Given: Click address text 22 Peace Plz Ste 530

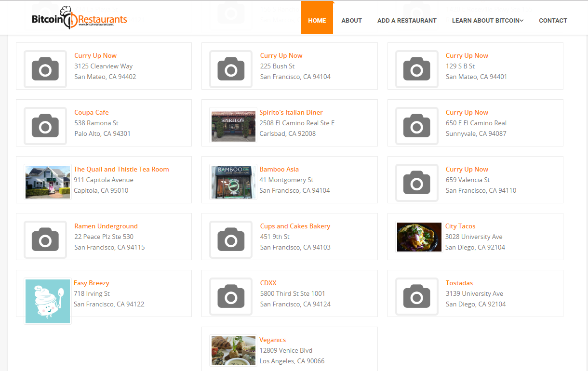Looking at the screenshot, I should (x=104, y=237).
